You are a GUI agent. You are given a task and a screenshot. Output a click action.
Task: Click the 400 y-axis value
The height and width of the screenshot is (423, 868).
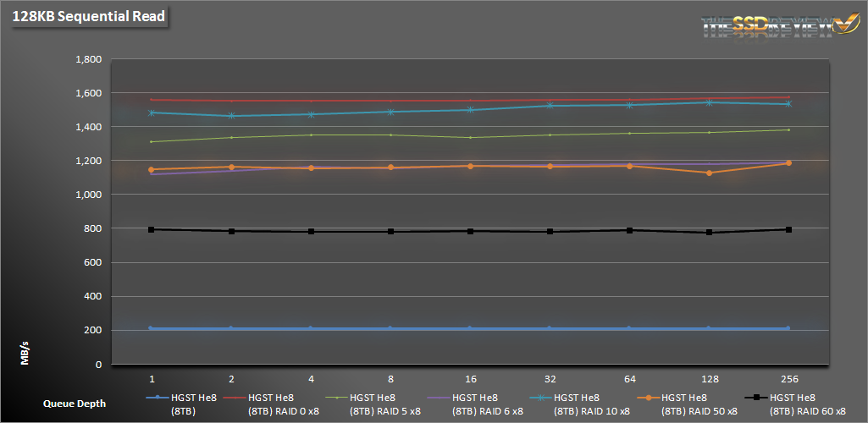94,297
